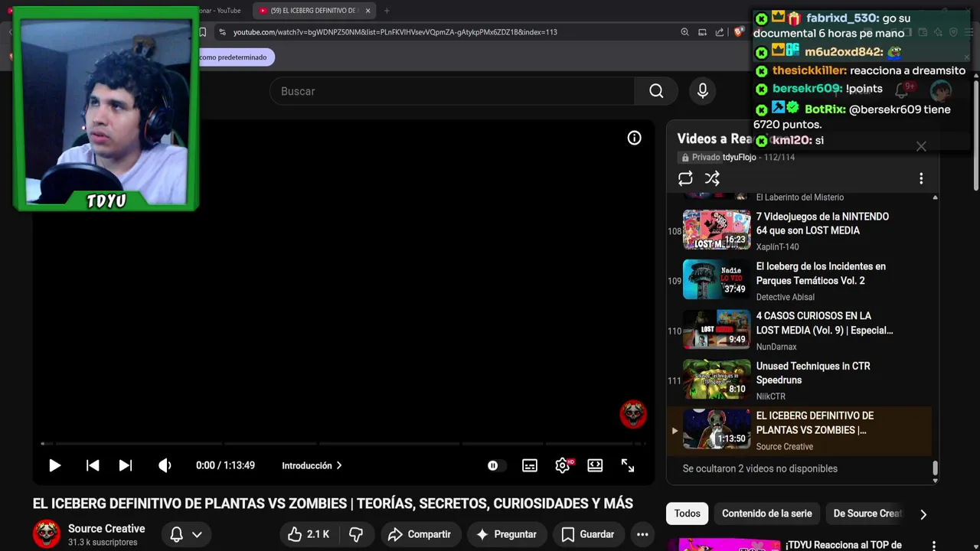The height and width of the screenshot is (551, 980).
Task: Click the TDYU webcam overlay label
Action: (106, 201)
